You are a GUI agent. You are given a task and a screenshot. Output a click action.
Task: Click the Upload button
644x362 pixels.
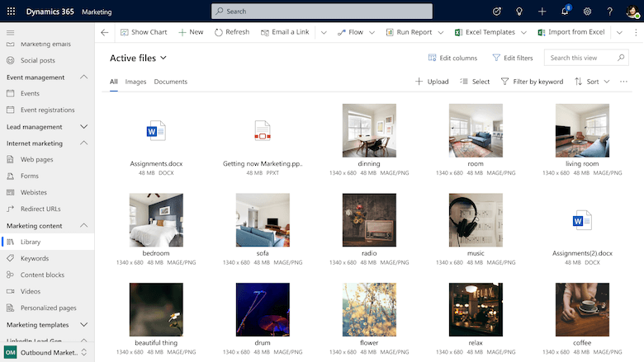[432, 82]
